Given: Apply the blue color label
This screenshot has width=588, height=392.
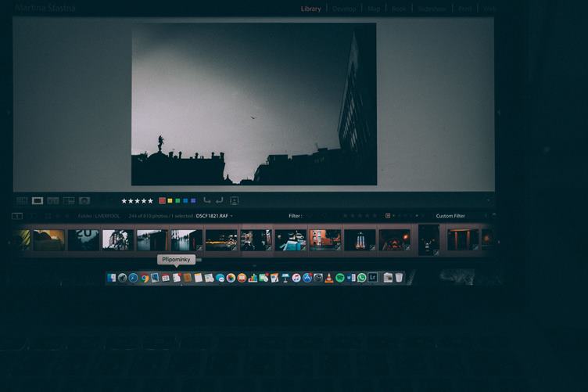Looking at the screenshot, I should pos(185,200).
